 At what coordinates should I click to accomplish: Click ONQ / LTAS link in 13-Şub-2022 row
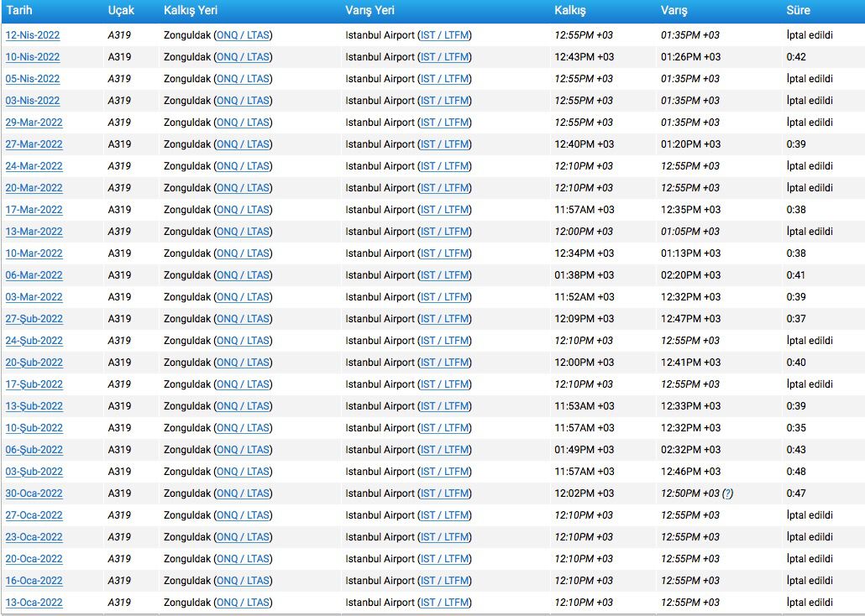click(244, 406)
